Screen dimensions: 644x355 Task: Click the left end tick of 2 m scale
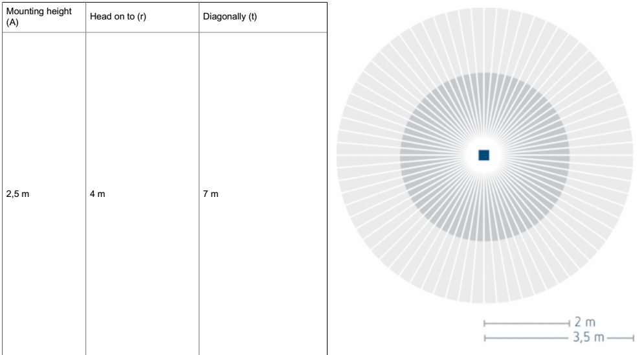(484, 324)
